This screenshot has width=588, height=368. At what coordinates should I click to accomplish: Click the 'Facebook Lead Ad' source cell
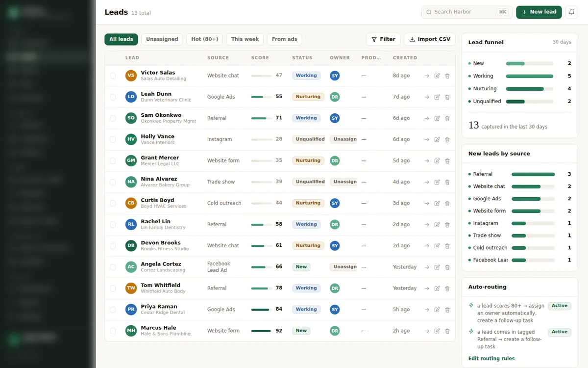click(x=219, y=267)
